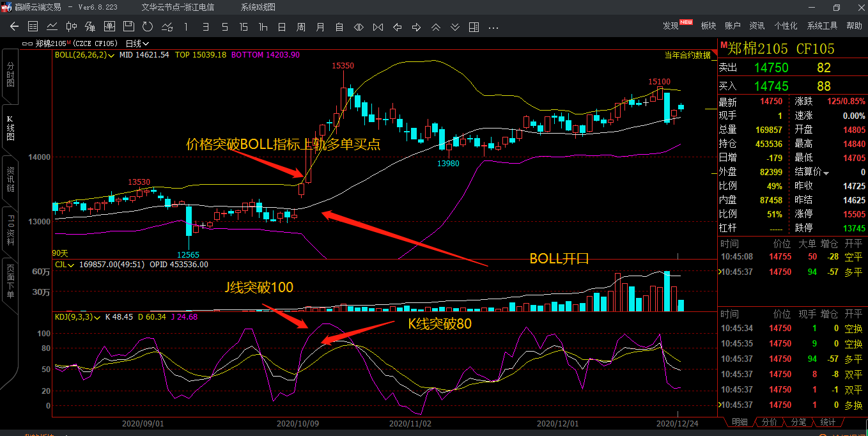Switch to 分时图 side tab
868x436 pixels.
click(10, 75)
